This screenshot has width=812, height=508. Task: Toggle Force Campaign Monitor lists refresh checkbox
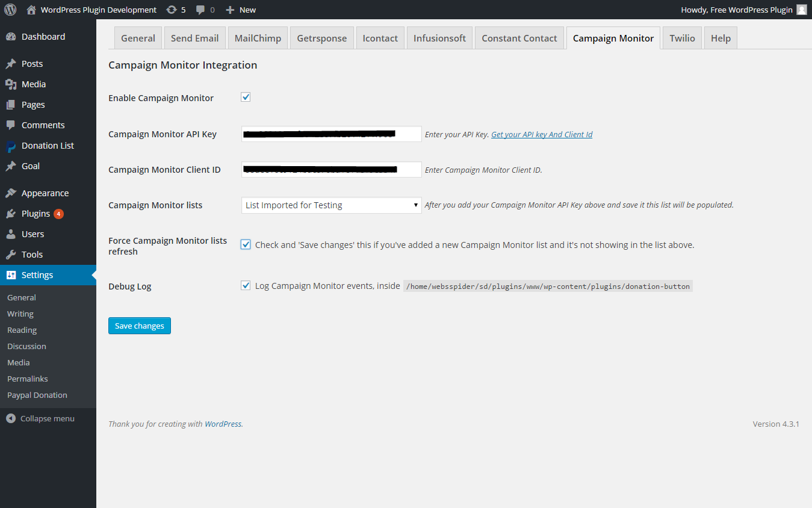(246, 244)
